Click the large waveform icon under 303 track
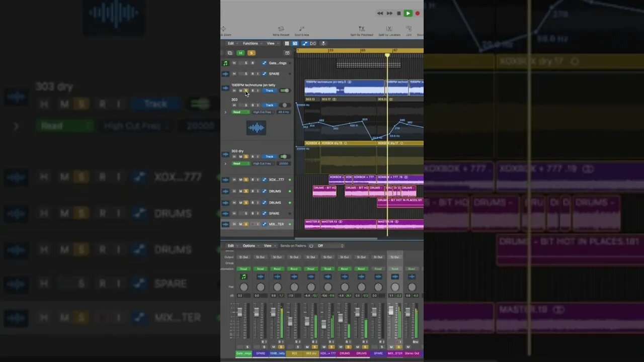 pos(256,128)
